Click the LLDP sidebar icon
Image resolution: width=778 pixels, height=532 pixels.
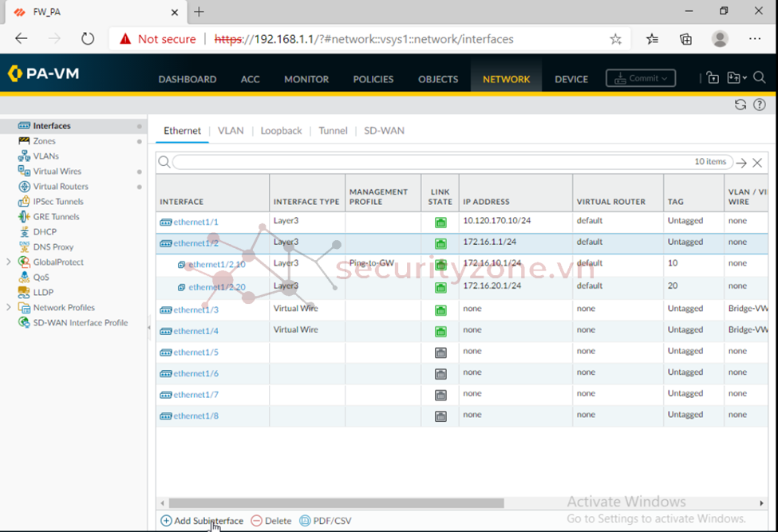(x=24, y=292)
